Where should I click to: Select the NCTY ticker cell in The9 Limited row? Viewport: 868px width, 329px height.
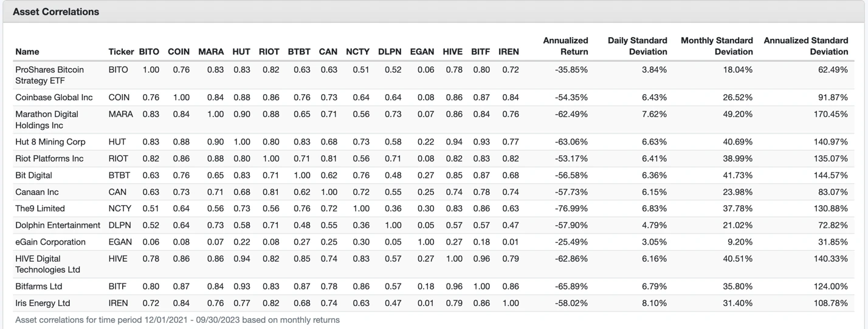[120, 209]
